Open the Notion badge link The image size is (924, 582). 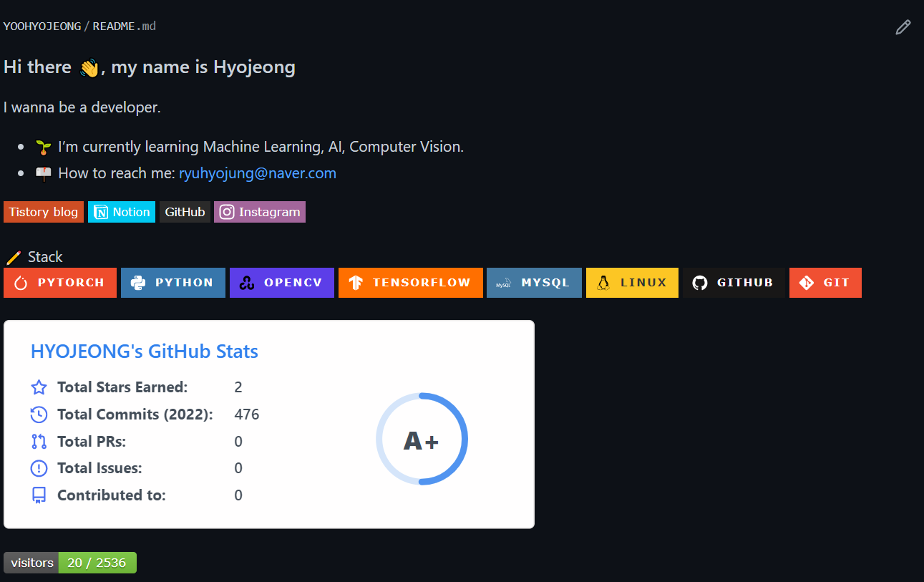pos(122,212)
